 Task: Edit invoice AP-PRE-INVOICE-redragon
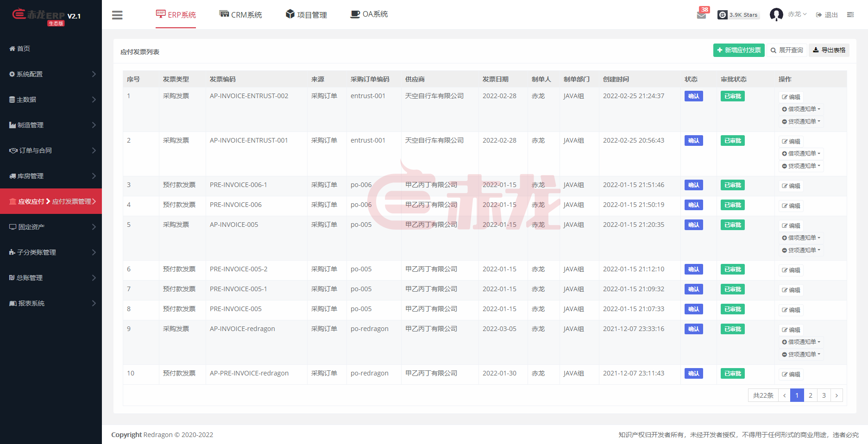[791, 374]
